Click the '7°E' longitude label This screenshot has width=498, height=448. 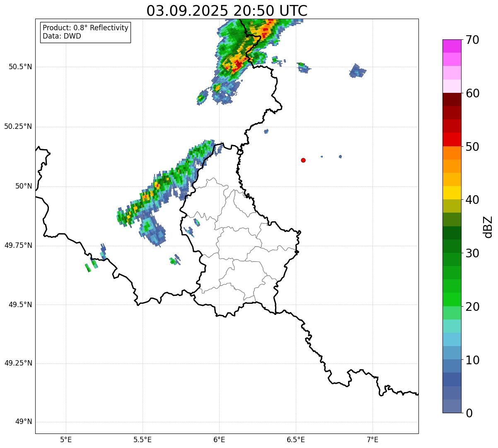click(x=372, y=440)
